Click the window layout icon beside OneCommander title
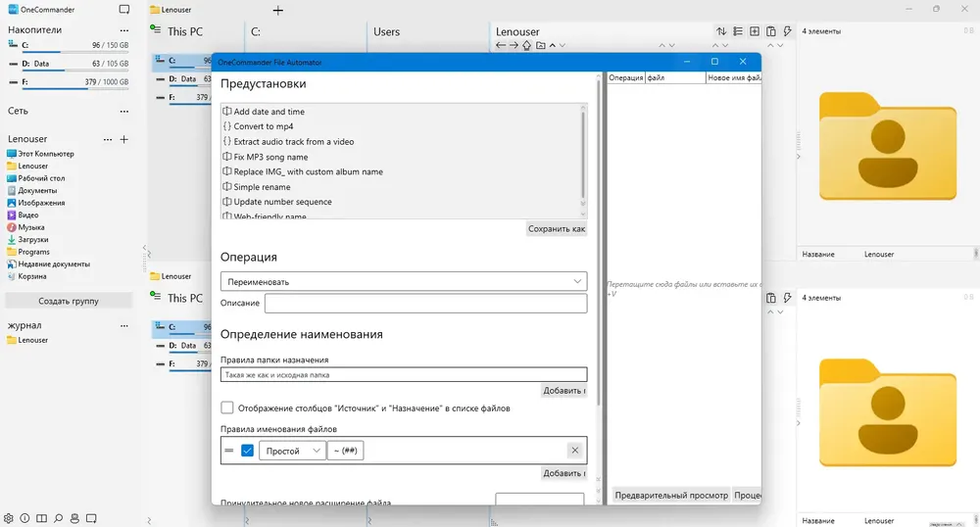This screenshot has height=527, width=980. [124, 10]
